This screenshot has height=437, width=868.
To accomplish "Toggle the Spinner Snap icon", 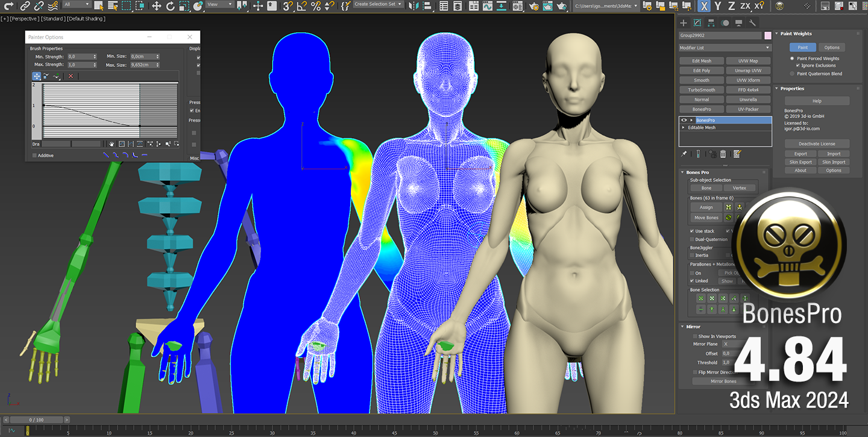I will tap(329, 5).
